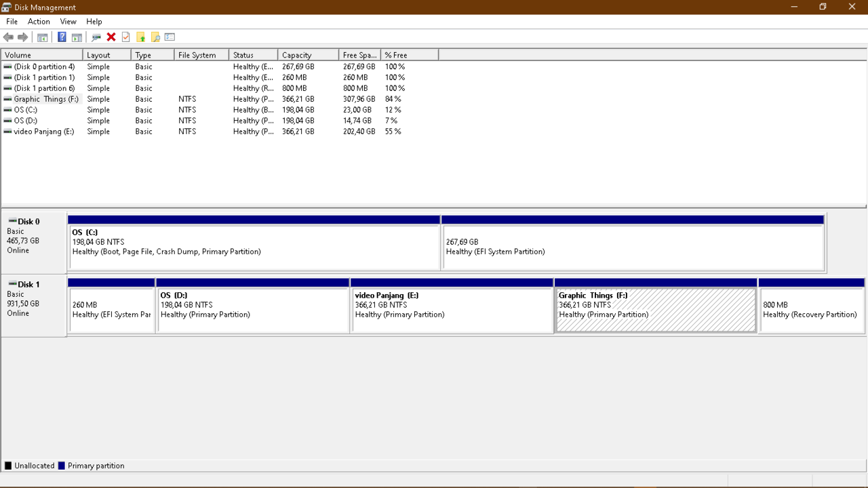Click the checkmark page Properties toolbar icon
The height and width of the screenshot is (488, 868).
(126, 37)
